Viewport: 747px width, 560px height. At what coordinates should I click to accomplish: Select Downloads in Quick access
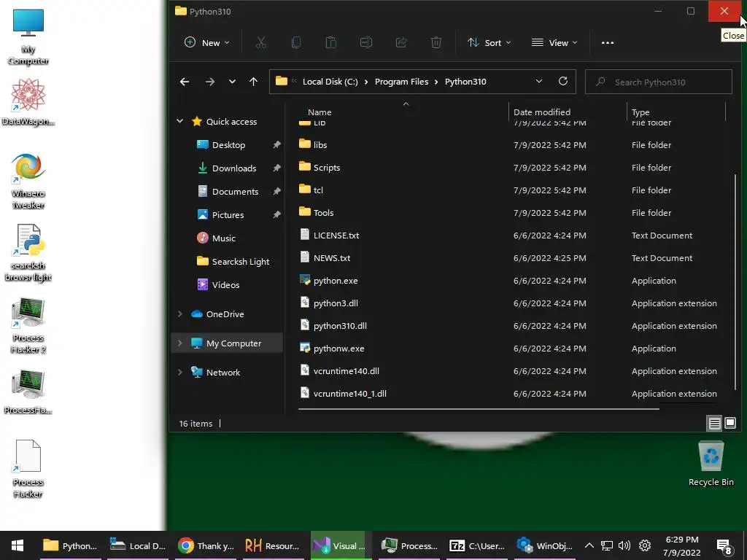234,168
